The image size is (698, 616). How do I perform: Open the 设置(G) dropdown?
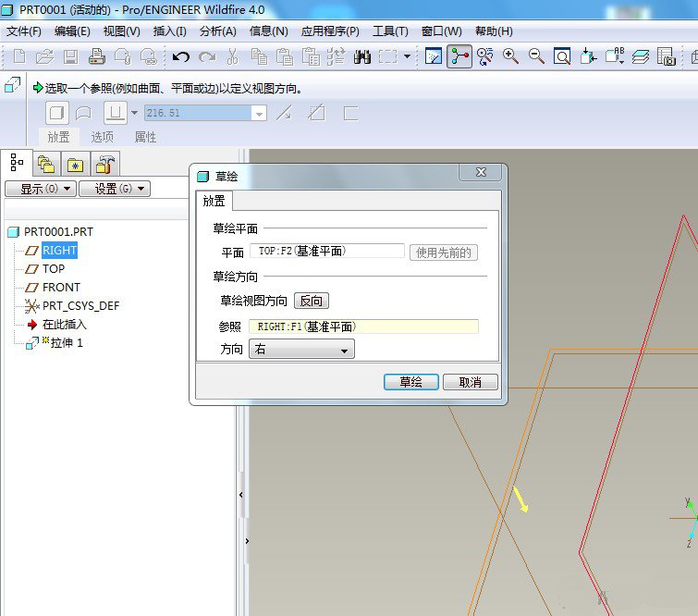click(x=115, y=189)
